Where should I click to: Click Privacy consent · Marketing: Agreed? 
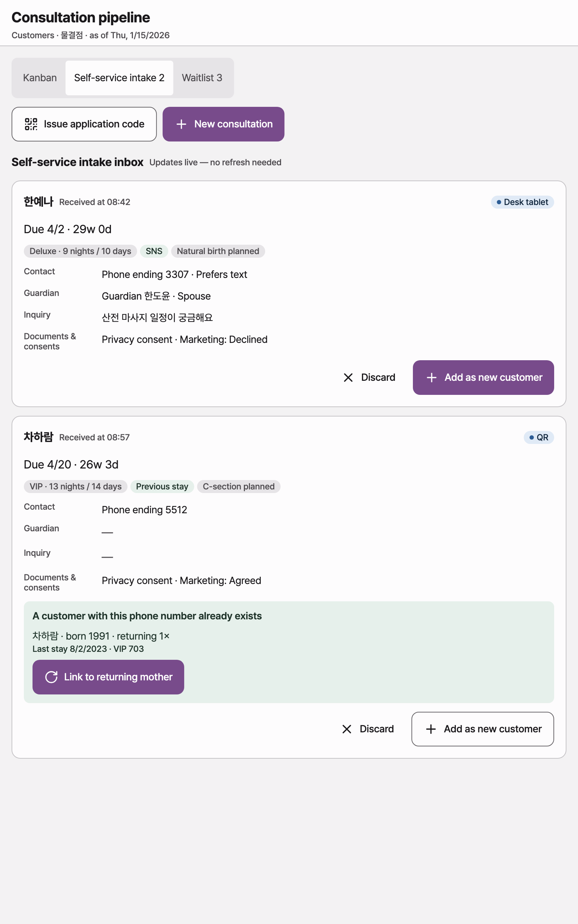click(x=182, y=581)
